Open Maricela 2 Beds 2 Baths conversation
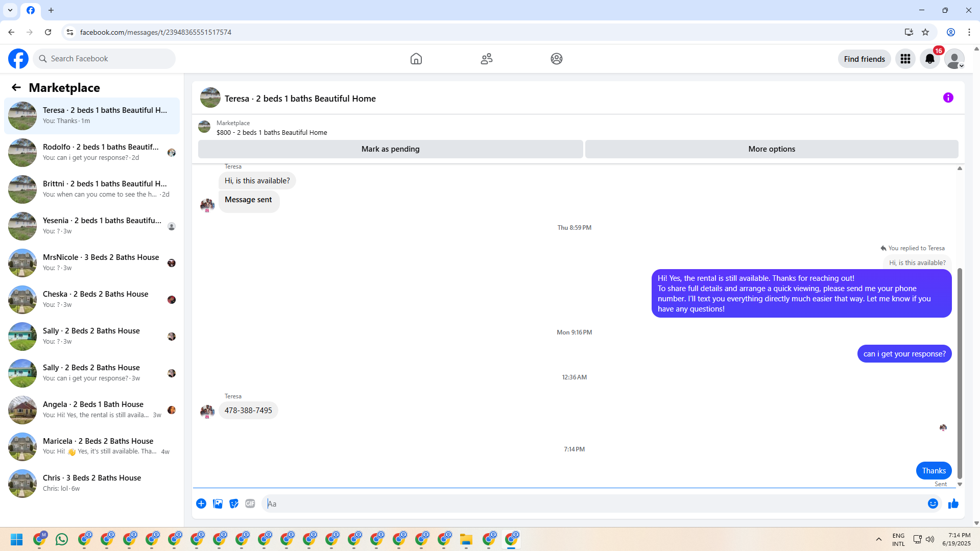Viewport: 980px width, 551px height. (x=92, y=447)
